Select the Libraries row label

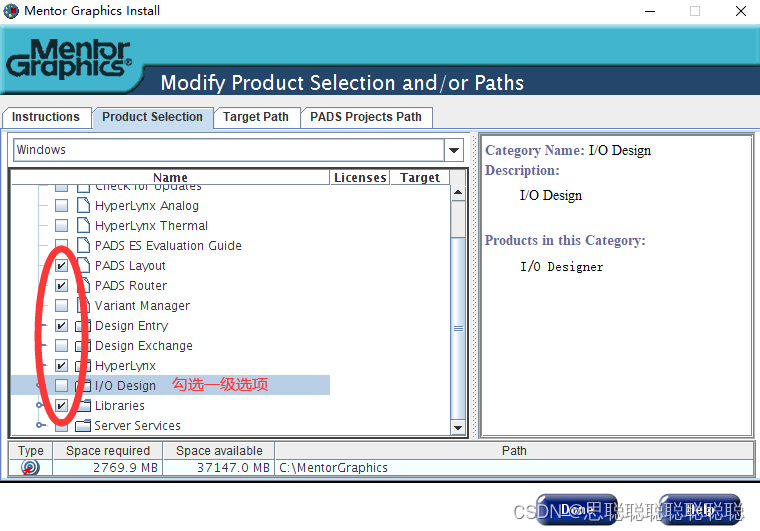coord(120,406)
